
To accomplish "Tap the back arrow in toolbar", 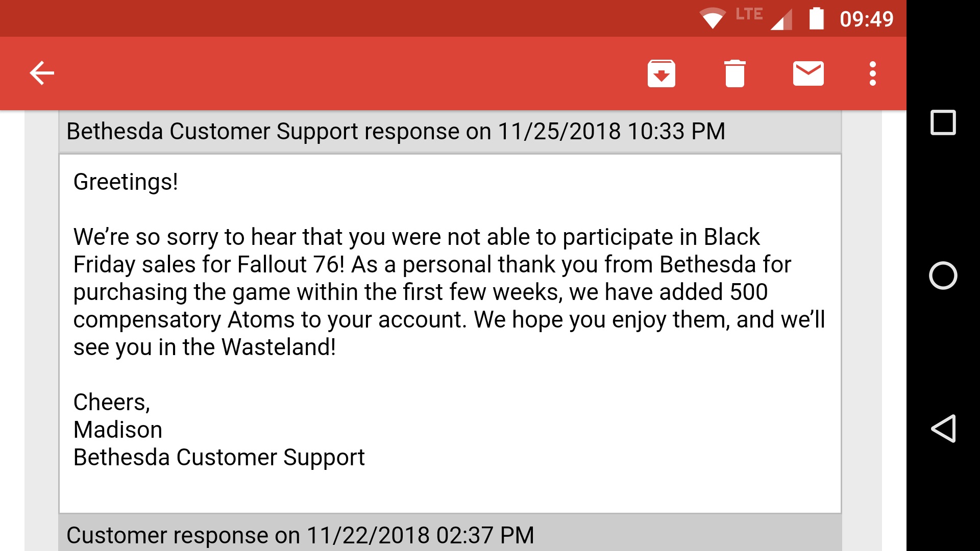I will (42, 73).
